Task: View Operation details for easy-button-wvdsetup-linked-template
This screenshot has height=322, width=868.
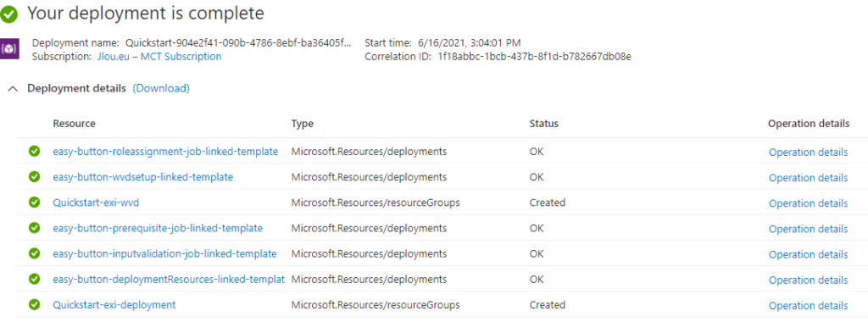Action: tap(808, 178)
